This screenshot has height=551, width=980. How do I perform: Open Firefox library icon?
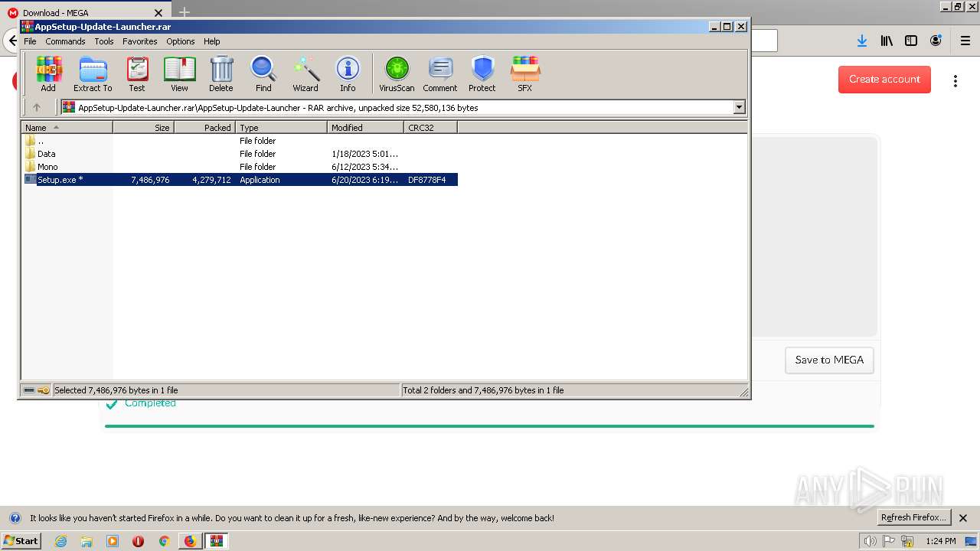(x=887, y=41)
